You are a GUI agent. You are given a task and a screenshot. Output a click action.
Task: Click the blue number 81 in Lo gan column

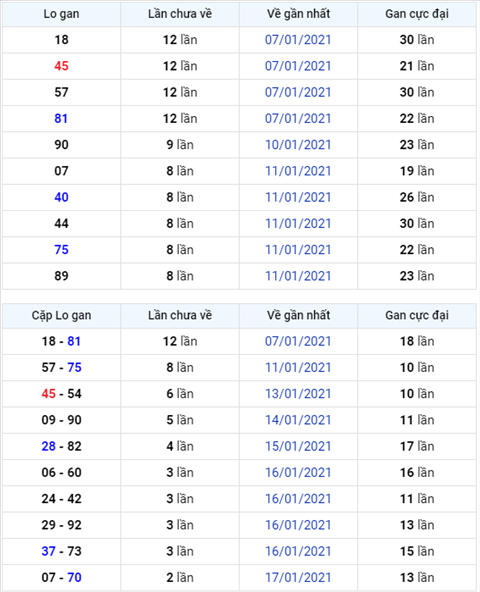click(61, 119)
